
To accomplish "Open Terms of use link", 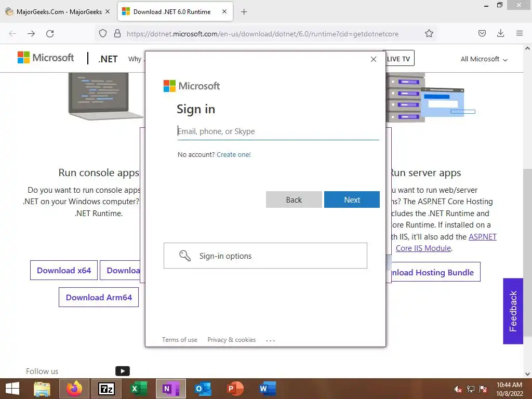I will (x=179, y=340).
